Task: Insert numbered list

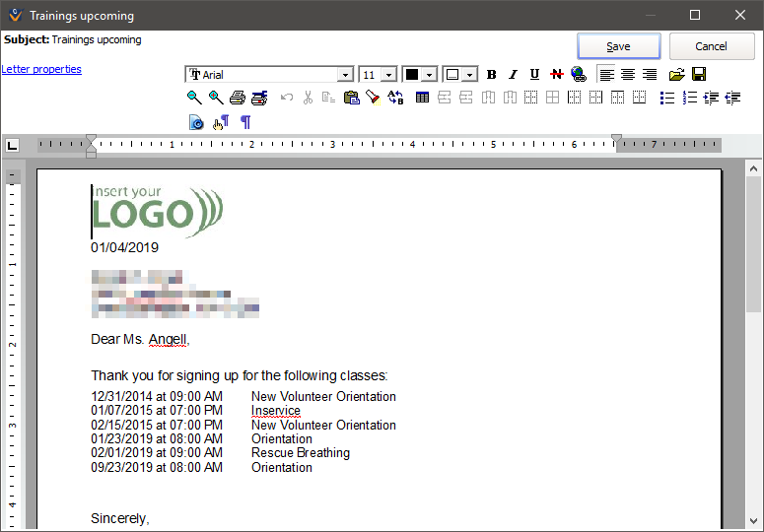Action: coord(689,98)
